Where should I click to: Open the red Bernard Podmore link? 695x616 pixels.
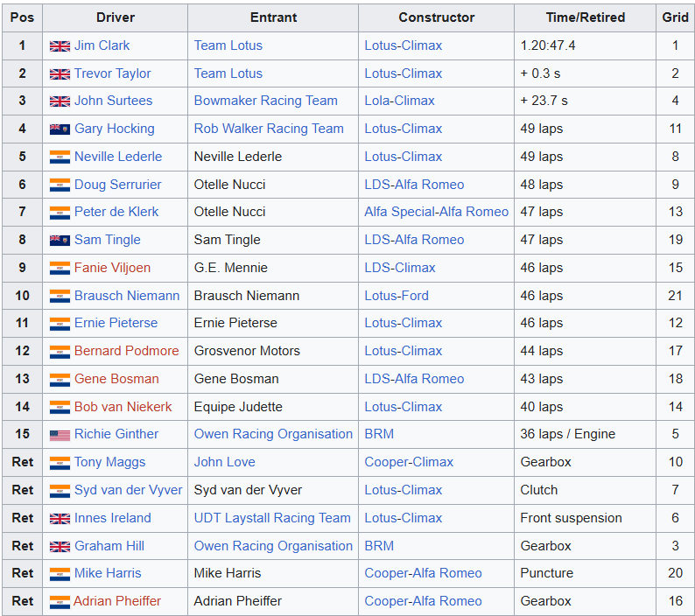[x=127, y=351]
